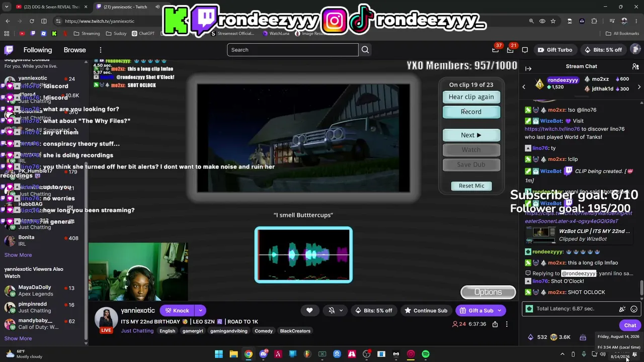This screenshot has width=644, height=362.
Task: Open the chat community users list
Action: coord(635,66)
